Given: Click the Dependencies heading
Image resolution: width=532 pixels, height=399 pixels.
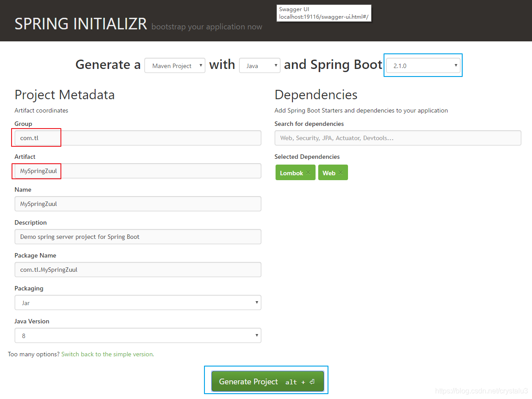Looking at the screenshot, I should [316, 95].
